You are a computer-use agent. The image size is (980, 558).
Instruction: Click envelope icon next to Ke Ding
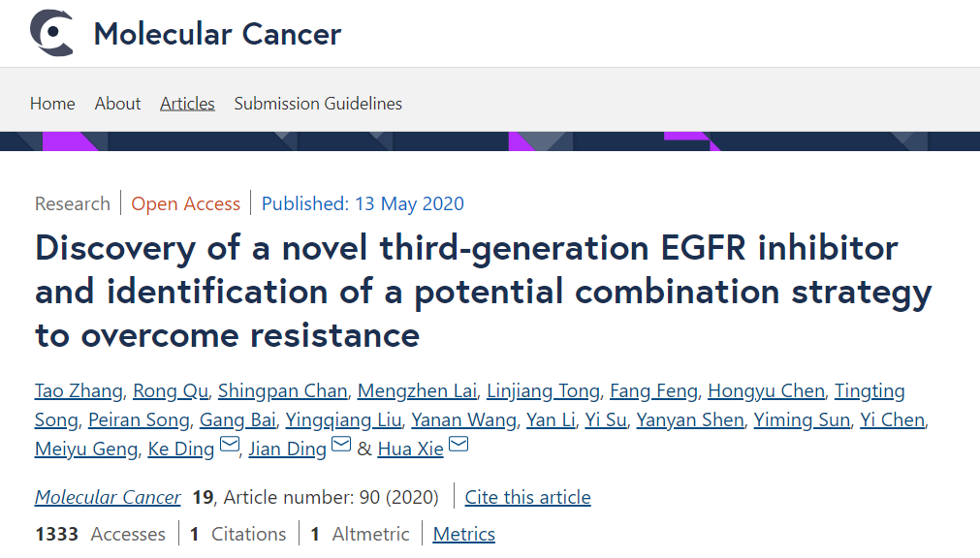230,446
